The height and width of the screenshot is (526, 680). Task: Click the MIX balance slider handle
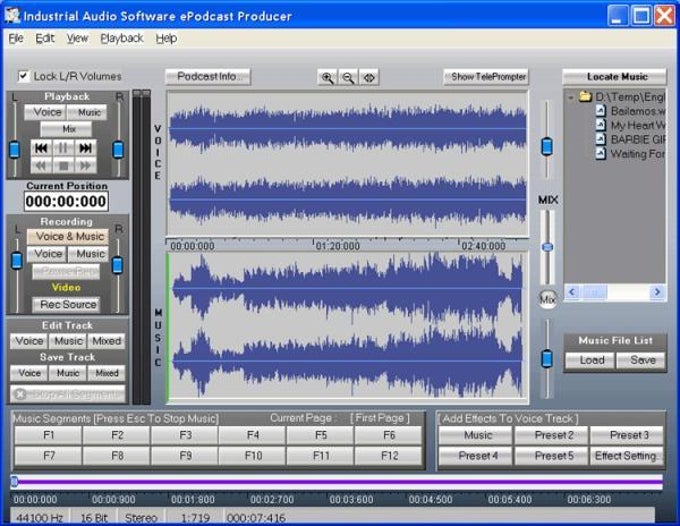547,247
